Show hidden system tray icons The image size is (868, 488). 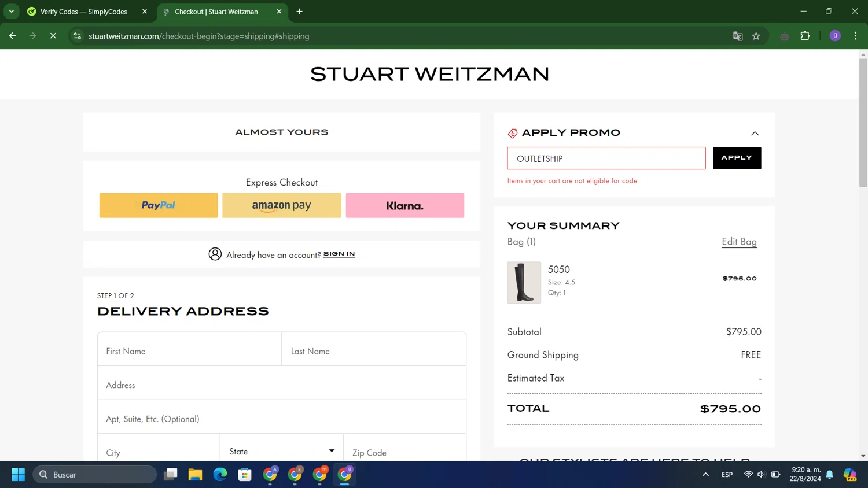point(705,475)
